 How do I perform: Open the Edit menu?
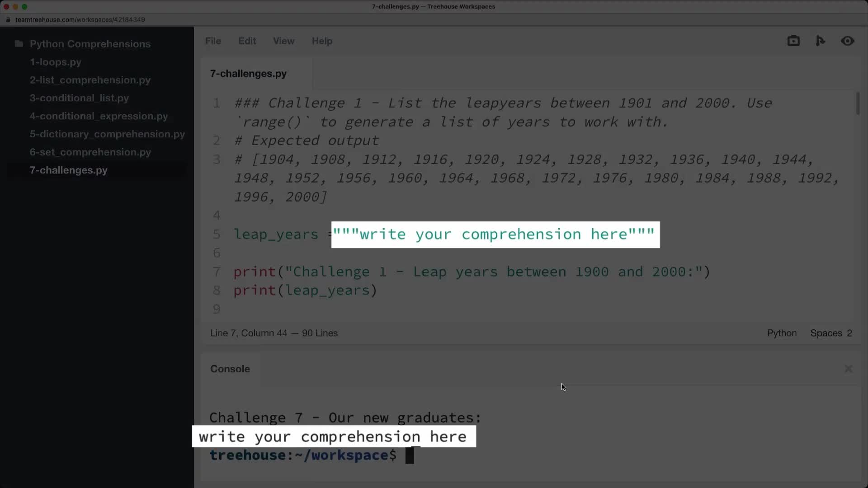(247, 41)
